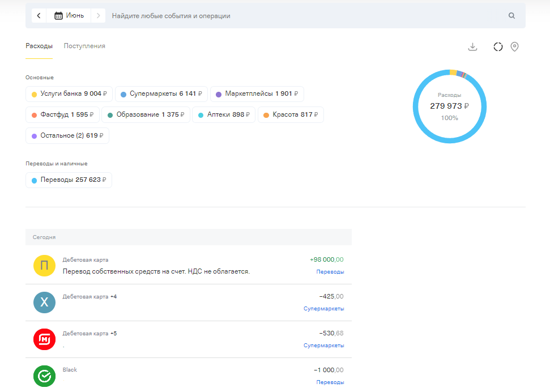Filter by Услуги банка category
Screen dimensions: 550x392
tap(69, 94)
